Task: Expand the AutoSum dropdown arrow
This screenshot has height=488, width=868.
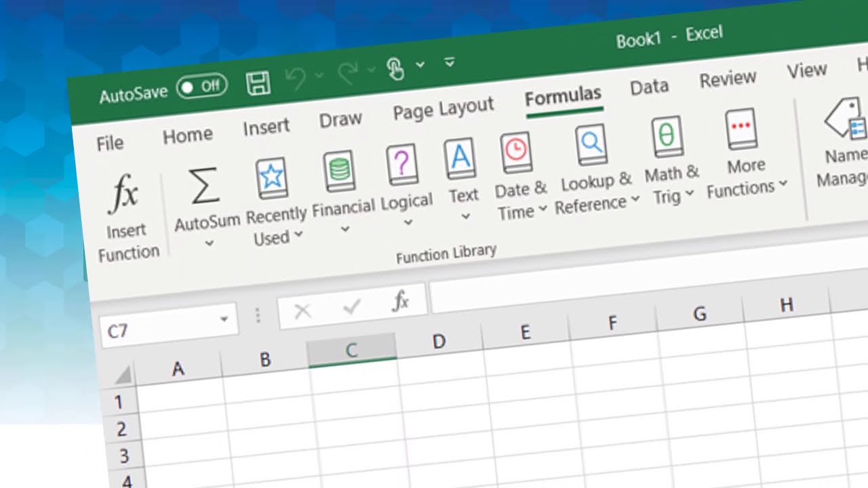Action: [x=210, y=242]
